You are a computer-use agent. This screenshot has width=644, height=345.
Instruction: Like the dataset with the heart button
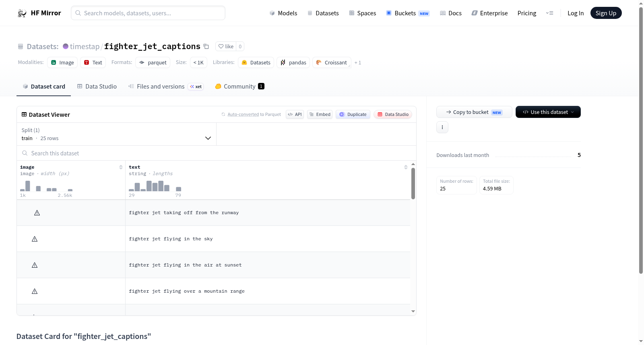coord(226,46)
